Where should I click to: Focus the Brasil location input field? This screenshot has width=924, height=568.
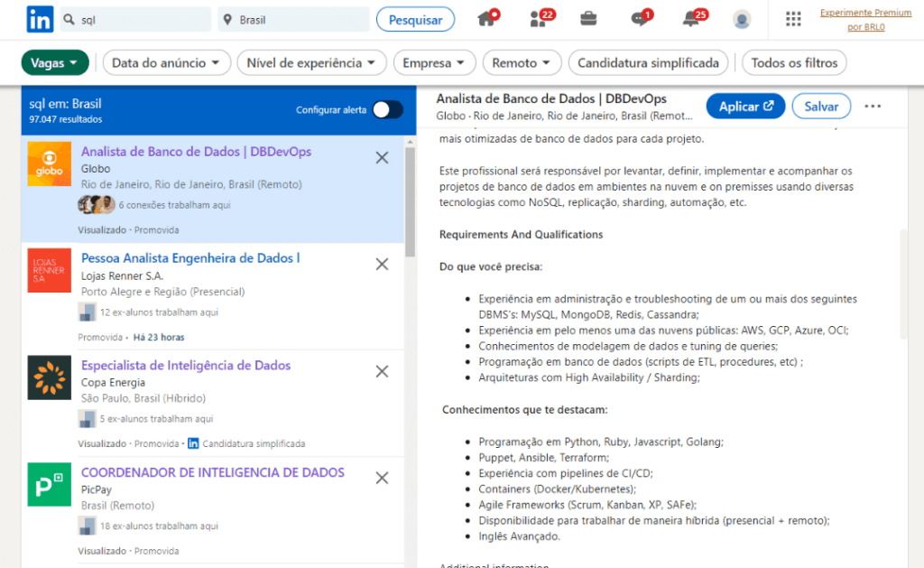(293, 20)
